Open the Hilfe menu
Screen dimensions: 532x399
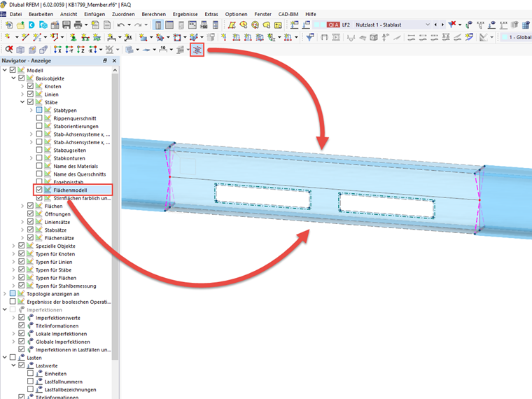(x=310, y=14)
